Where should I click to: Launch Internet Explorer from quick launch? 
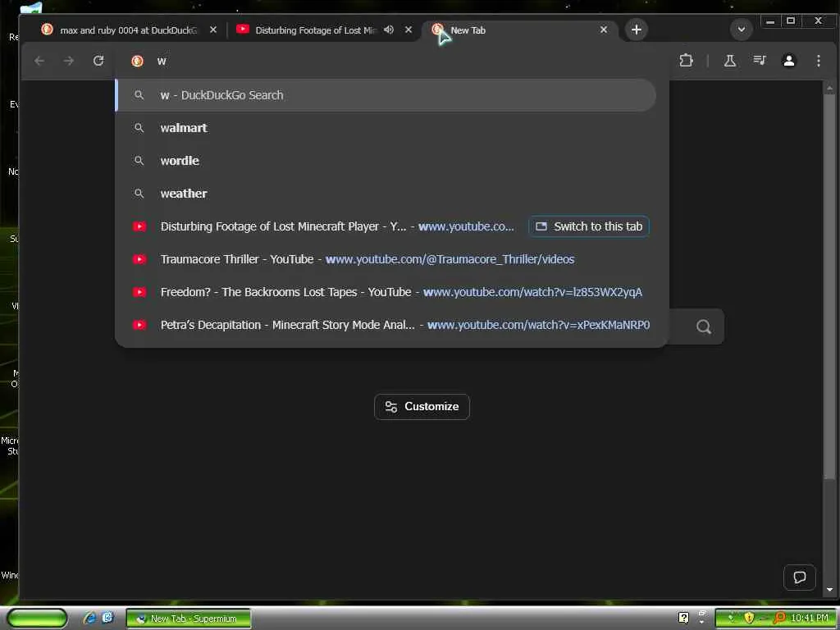pyautogui.click(x=89, y=619)
